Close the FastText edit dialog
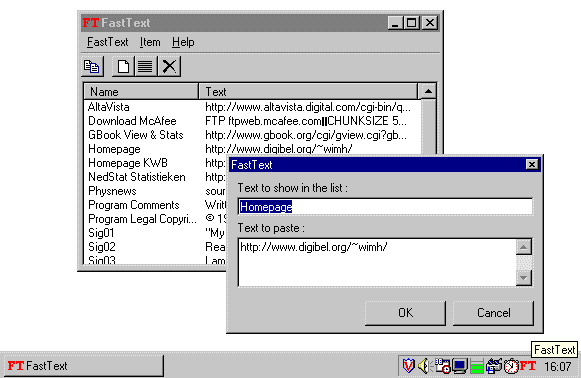 click(x=532, y=164)
